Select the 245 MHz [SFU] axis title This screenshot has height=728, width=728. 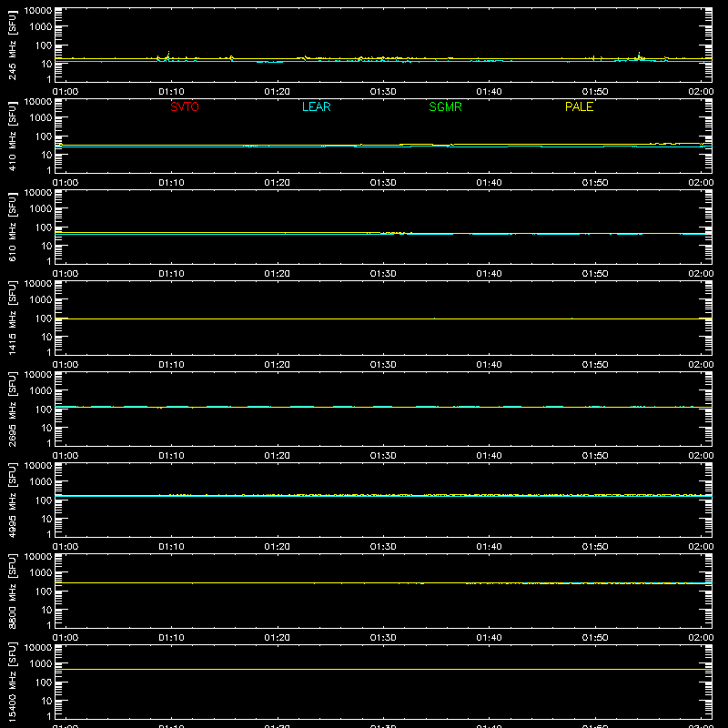coord(13,45)
